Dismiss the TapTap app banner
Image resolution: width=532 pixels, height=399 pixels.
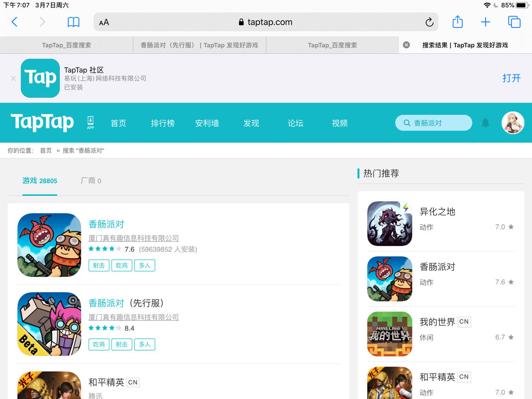coord(13,78)
